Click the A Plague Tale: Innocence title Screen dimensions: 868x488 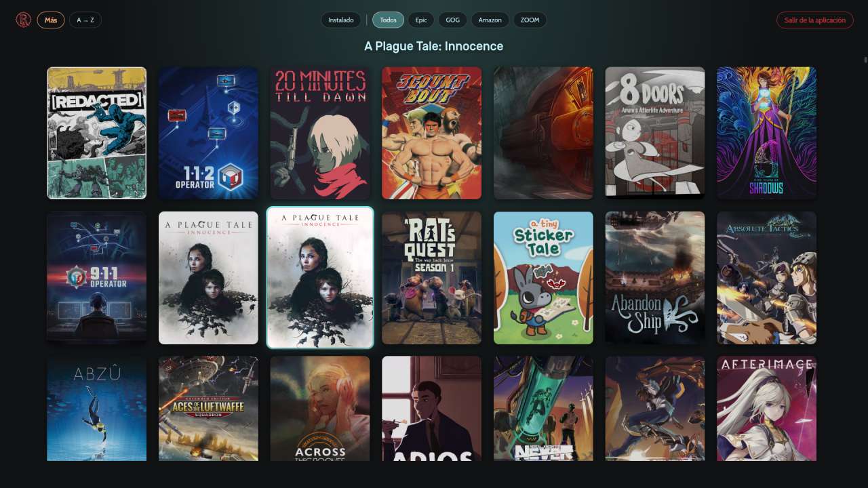tap(434, 46)
